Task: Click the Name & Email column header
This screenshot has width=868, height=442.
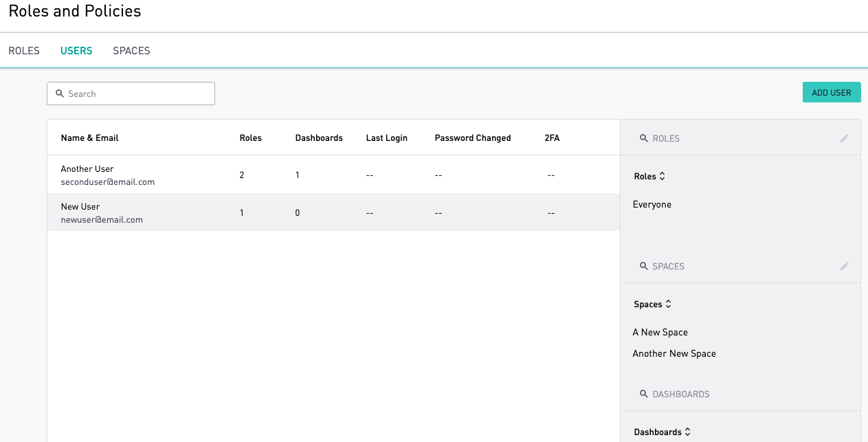Action: coord(89,138)
